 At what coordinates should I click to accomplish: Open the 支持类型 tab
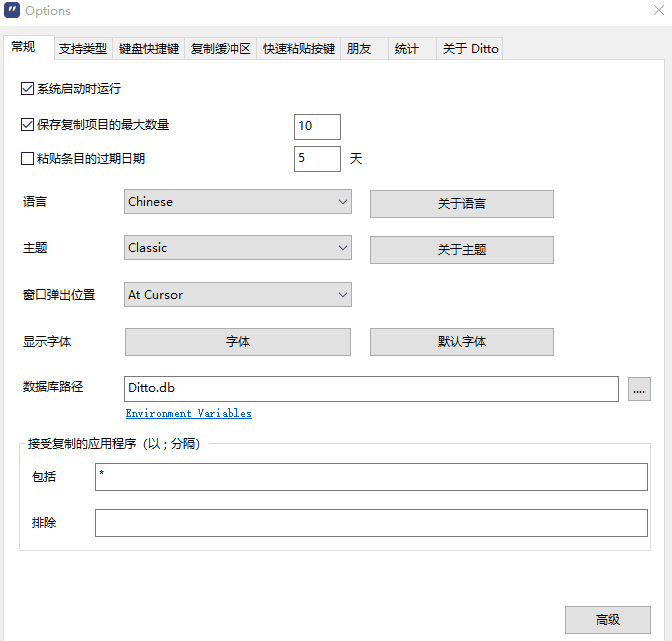coord(83,48)
